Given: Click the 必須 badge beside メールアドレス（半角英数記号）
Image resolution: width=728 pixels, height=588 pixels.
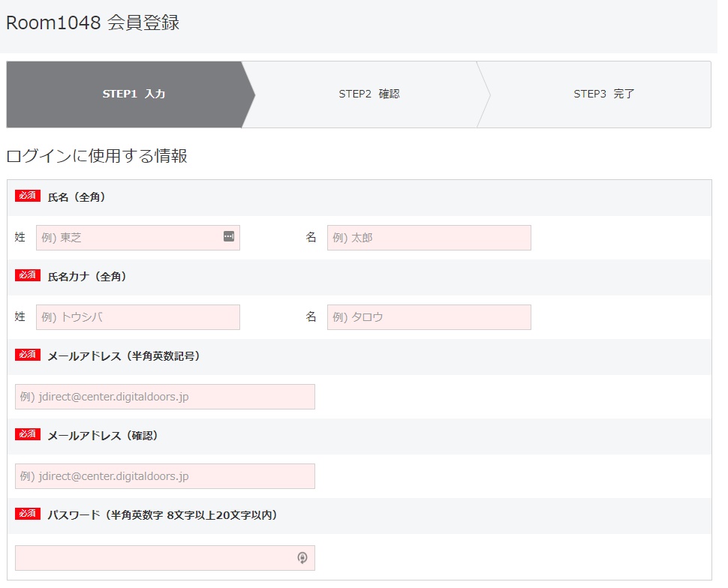Looking at the screenshot, I should [x=28, y=355].
